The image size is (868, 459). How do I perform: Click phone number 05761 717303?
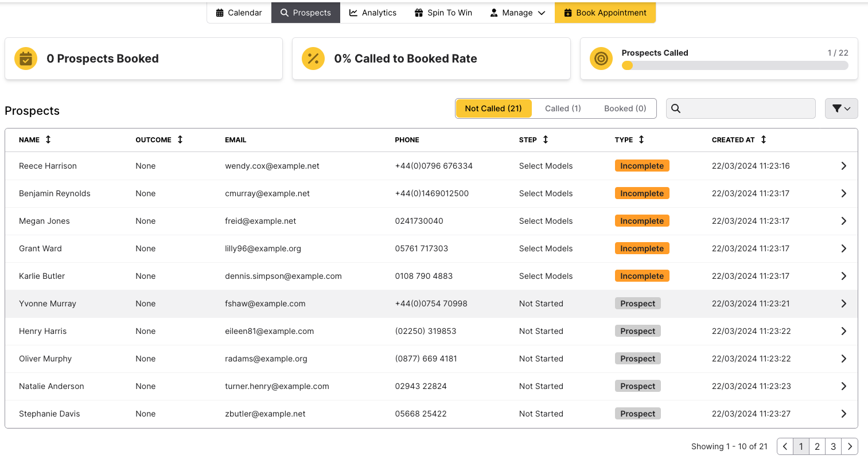(422, 248)
